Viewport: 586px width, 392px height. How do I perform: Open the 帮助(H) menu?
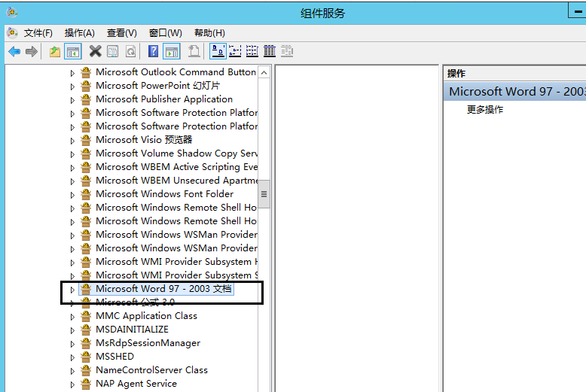point(209,33)
